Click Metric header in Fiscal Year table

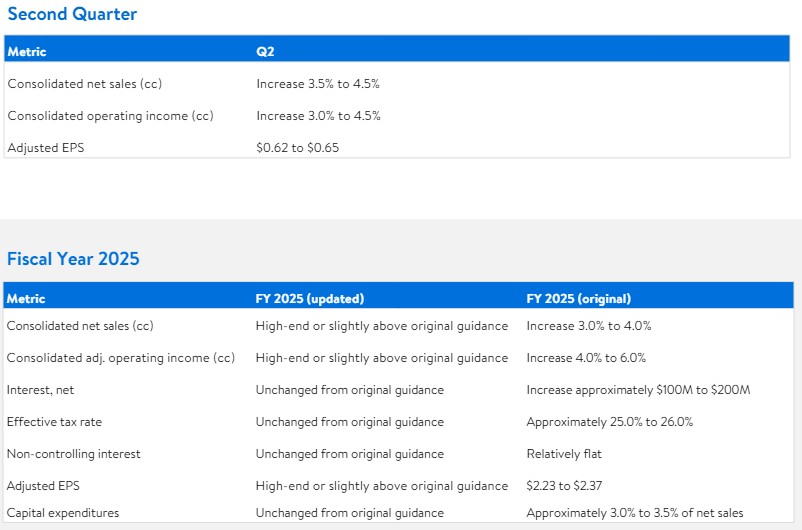27,298
